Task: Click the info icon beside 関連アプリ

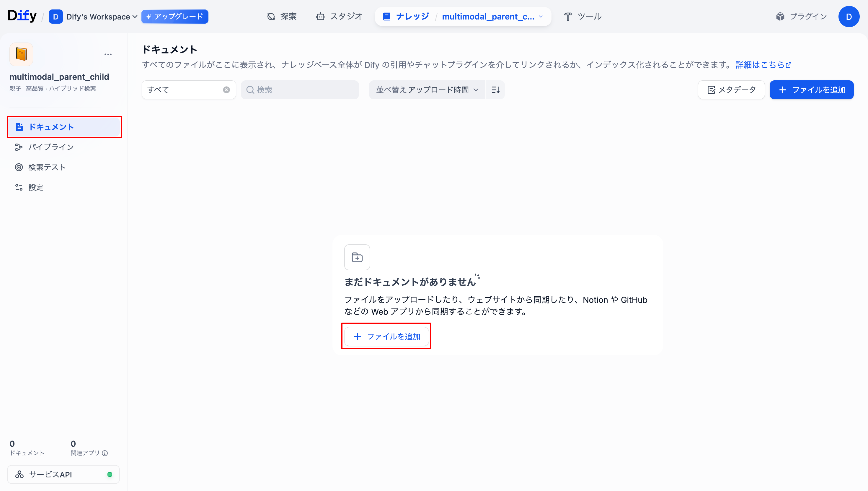Action: 105,453
